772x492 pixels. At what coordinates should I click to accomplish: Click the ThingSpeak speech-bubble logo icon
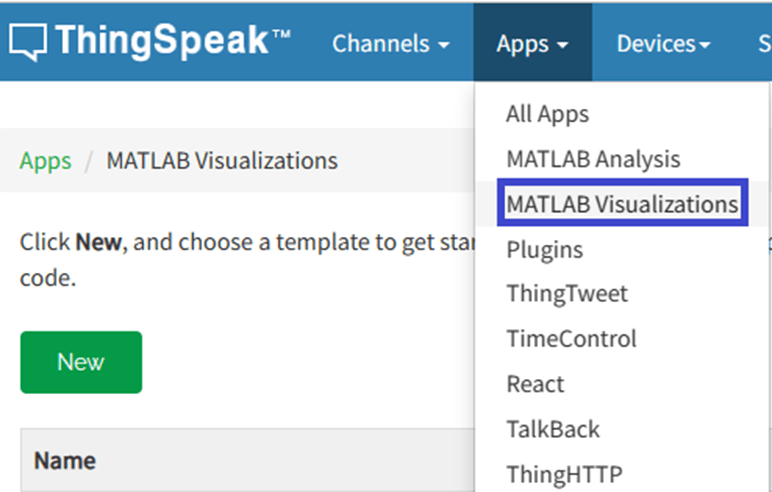click(x=28, y=41)
